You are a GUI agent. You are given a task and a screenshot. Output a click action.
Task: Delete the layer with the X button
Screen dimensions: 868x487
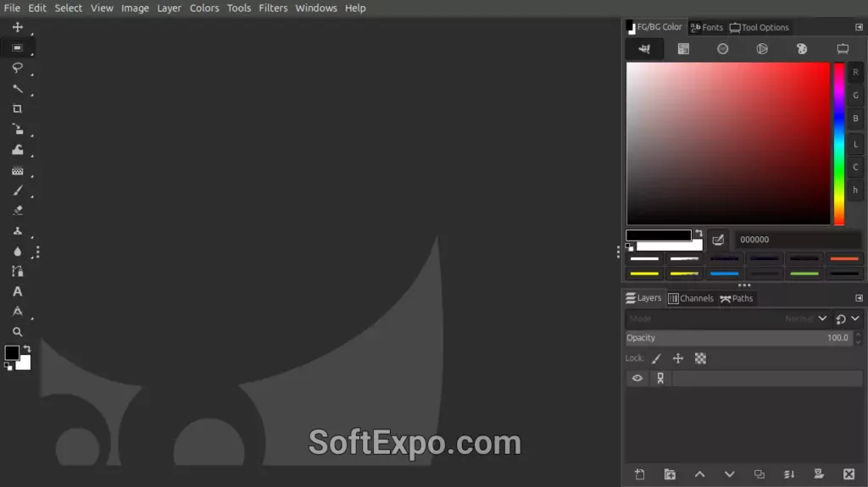click(x=849, y=474)
